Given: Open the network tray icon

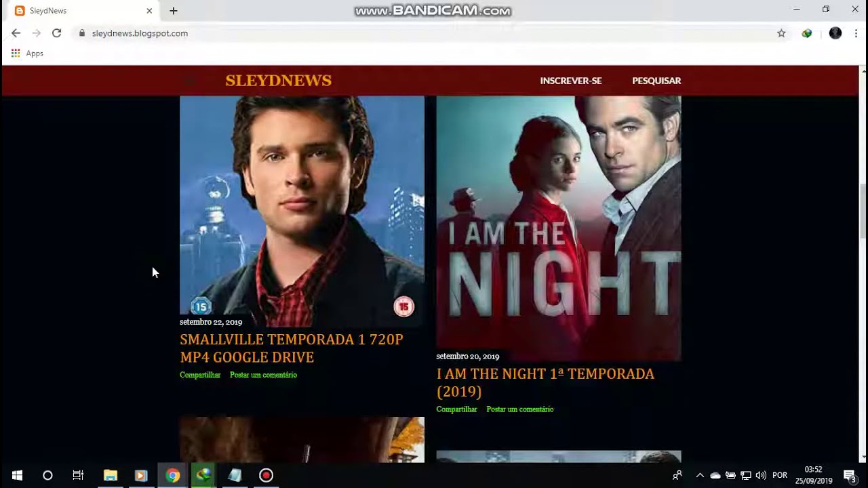Looking at the screenshot, I should click(746, 475).
